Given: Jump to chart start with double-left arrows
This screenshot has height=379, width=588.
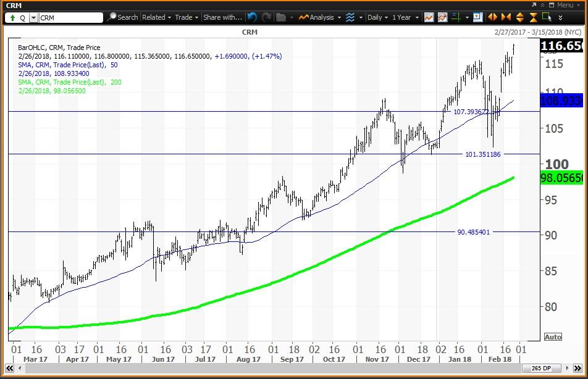Looking at the screenshot, I should click(x=9, y=368).
